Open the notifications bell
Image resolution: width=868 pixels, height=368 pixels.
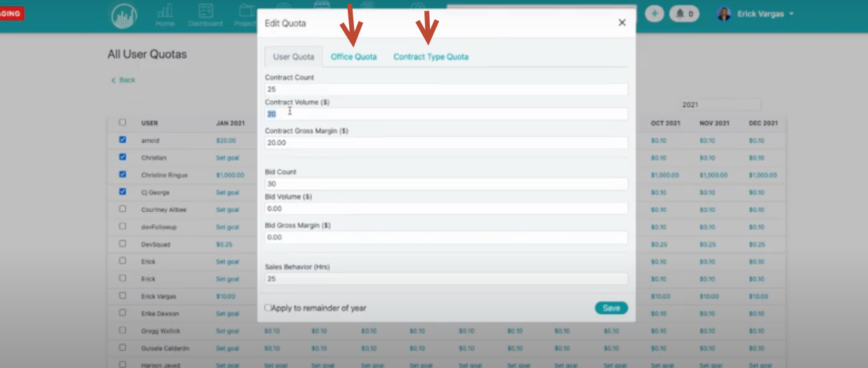pos(684,13)
